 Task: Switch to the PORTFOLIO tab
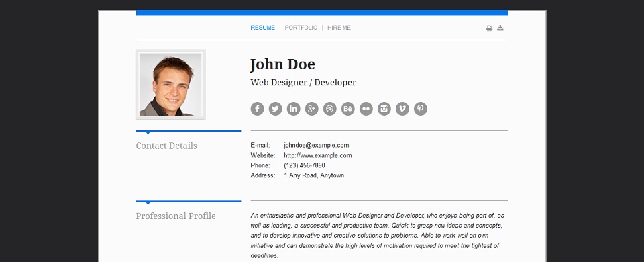click(x=301, y=28)
